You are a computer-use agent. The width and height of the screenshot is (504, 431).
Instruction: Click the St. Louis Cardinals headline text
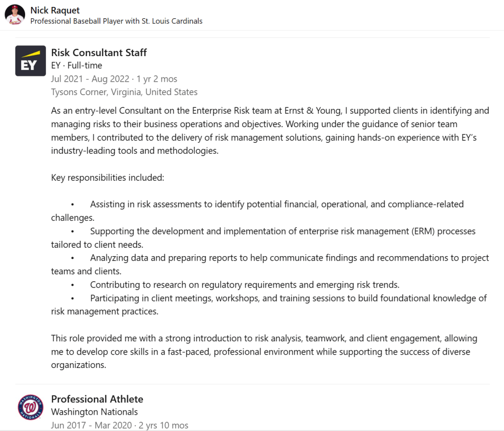coord(116,21)
